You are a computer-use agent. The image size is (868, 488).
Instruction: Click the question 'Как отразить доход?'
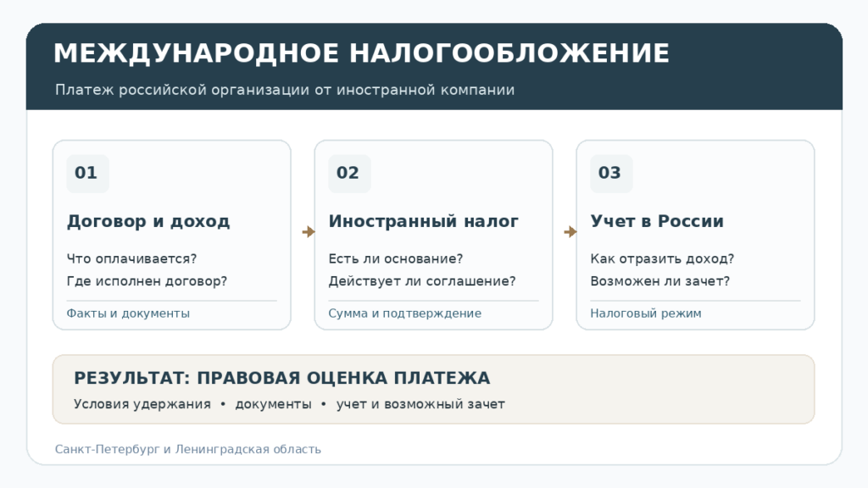click(x=662, y=259)
